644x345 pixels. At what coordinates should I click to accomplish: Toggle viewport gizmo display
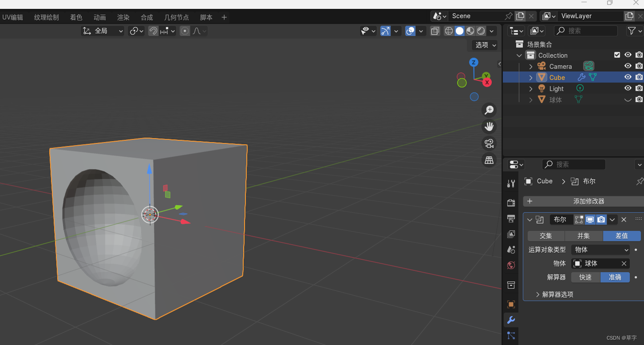(x=385, y=31)
